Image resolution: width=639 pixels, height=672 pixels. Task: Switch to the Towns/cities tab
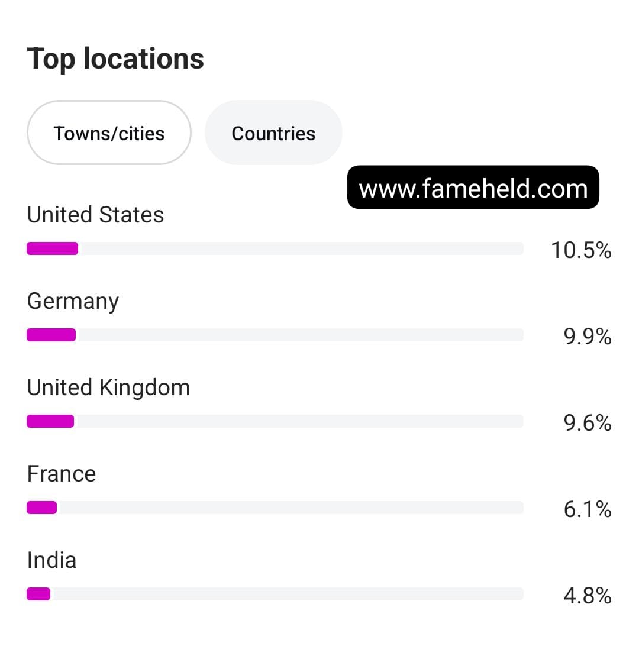109,133
